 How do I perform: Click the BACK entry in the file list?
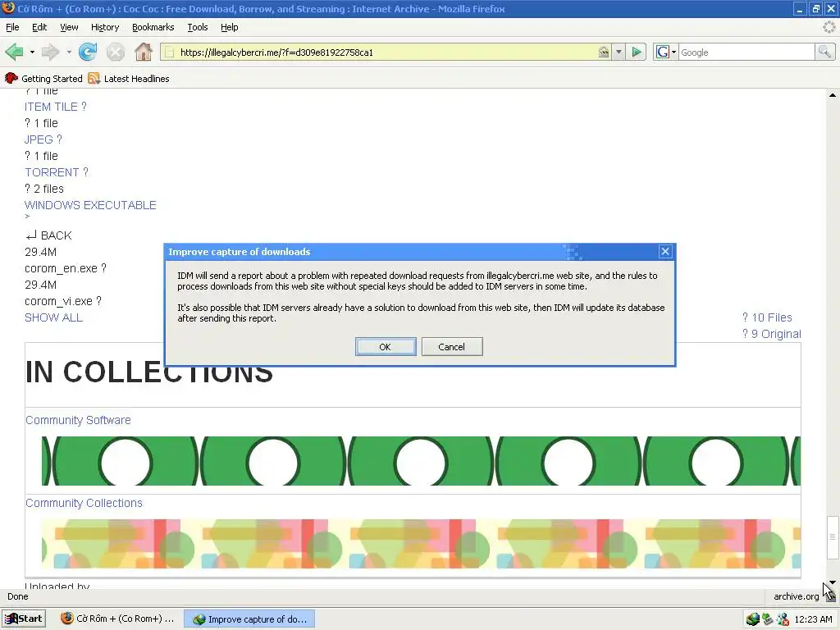point(48,235)
